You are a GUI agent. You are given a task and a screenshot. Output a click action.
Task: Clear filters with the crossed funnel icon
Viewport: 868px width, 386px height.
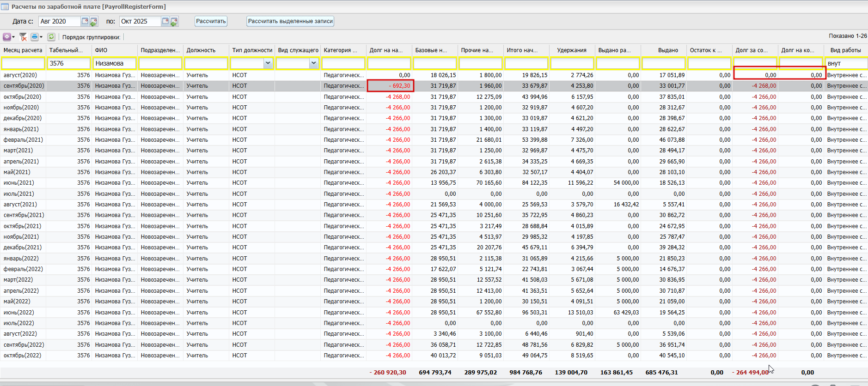point(23,37)
